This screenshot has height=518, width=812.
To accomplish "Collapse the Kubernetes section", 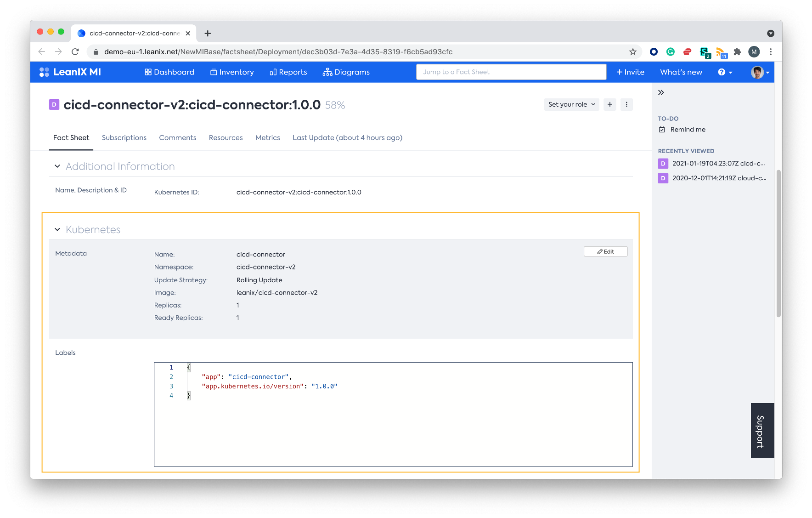I will tap(57, 229).
